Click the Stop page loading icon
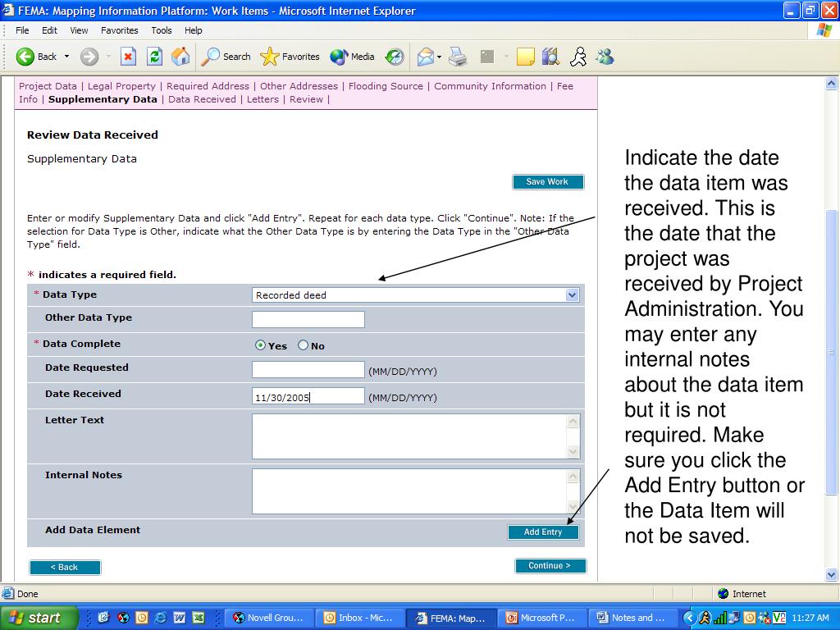This screenshot has height=630, width=840. (128, 57)
